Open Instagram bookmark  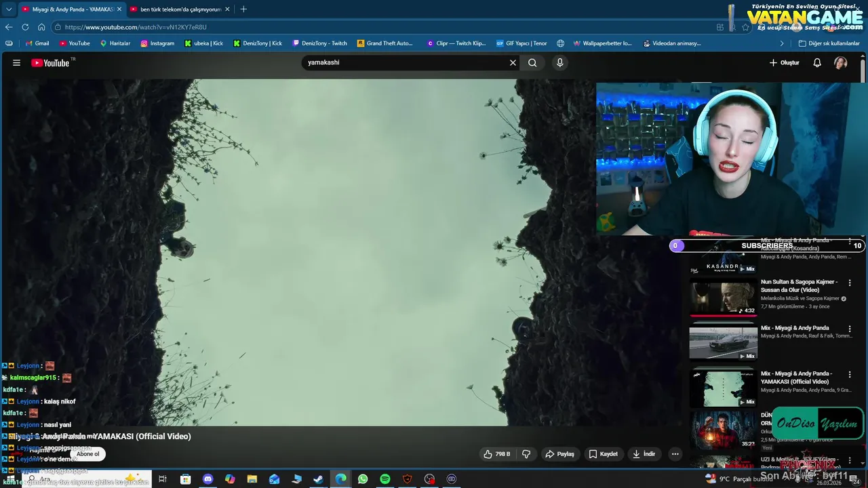point(157,43)
